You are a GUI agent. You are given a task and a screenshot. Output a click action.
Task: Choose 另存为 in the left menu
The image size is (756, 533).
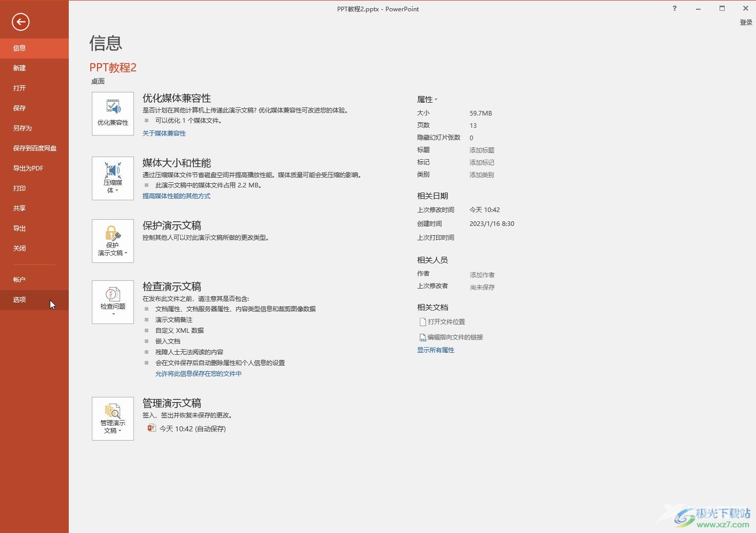(x=34, y=128)
